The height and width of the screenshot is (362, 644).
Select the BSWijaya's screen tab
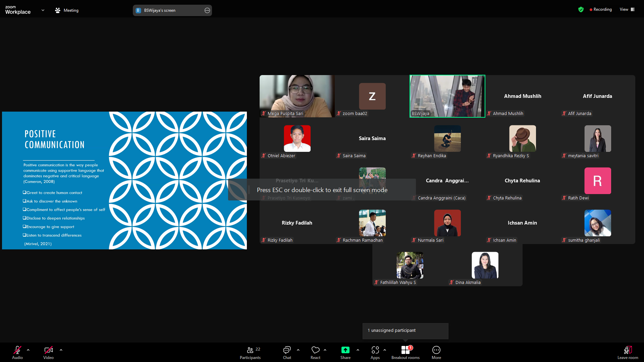[172, 10]
